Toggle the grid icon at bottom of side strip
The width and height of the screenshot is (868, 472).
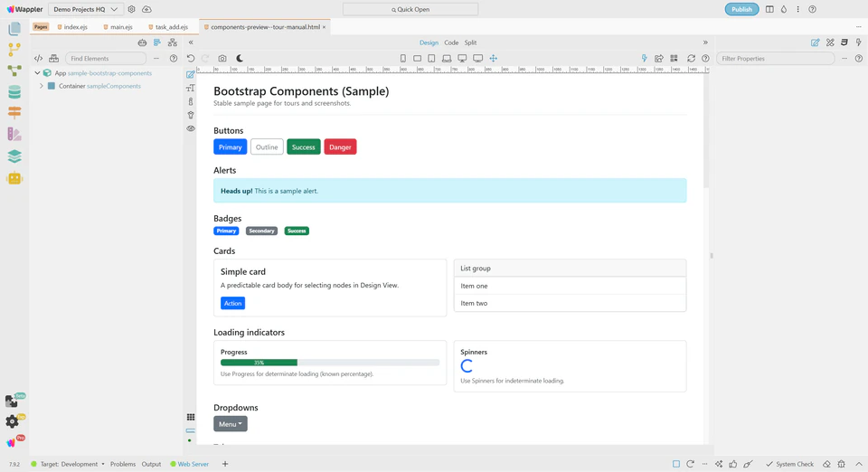pyautogui.click(x=191, y=417)
